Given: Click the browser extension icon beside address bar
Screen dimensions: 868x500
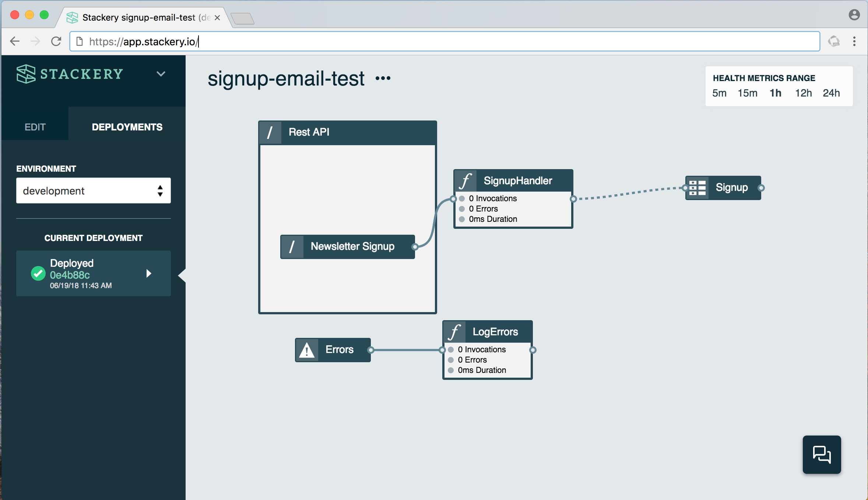Looking at the screenshot, I should (834, 41).
